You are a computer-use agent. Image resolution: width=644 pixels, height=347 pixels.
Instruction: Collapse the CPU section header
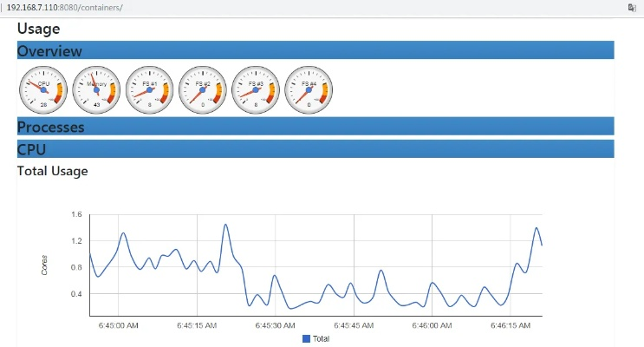pos(32,149)
